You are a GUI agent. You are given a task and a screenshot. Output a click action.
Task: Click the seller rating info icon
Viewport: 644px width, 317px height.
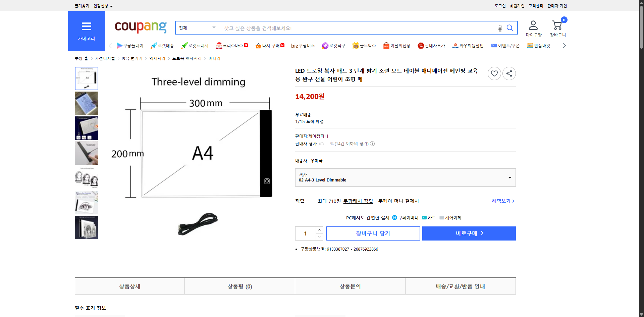pos(372,144)
